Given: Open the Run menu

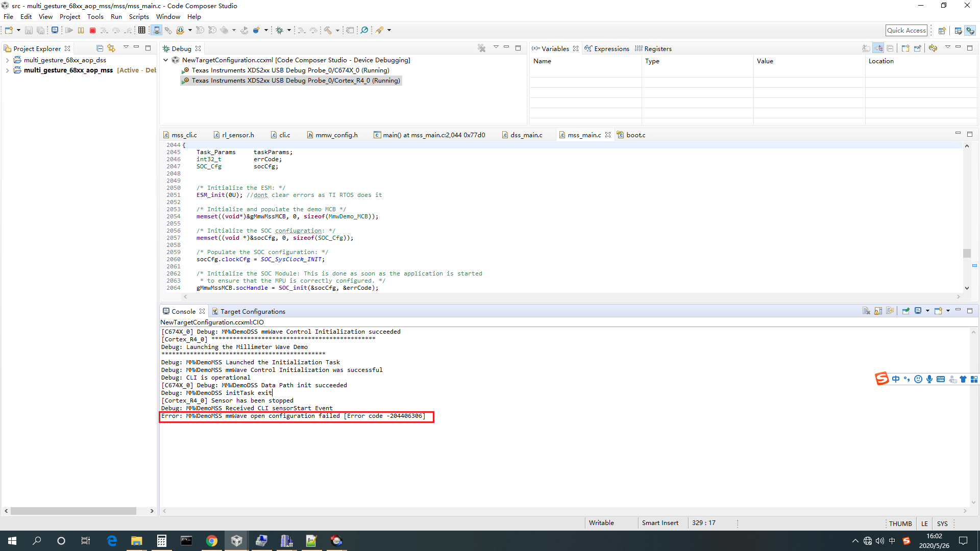Looking at the screenshot, I should (116, 16).
